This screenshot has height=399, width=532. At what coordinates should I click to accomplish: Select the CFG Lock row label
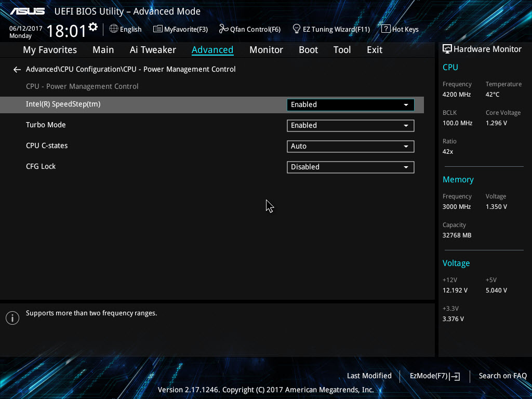click(x=41, y=166)
